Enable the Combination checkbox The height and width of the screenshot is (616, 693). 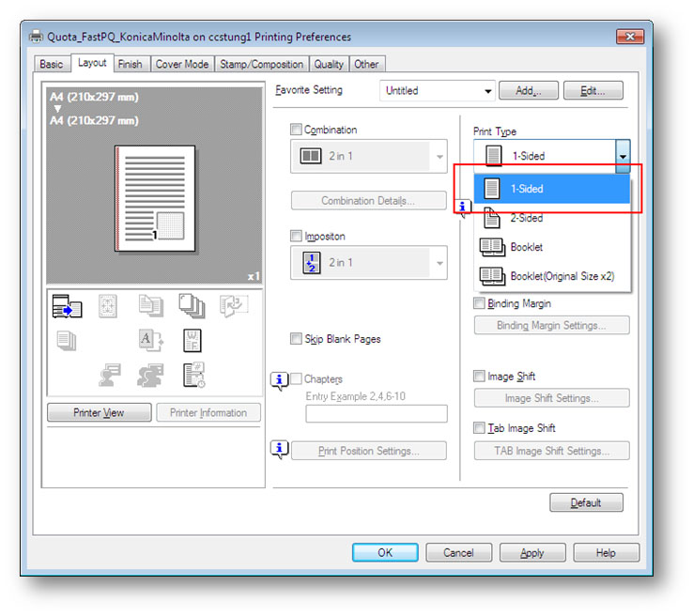pos(297,131)
